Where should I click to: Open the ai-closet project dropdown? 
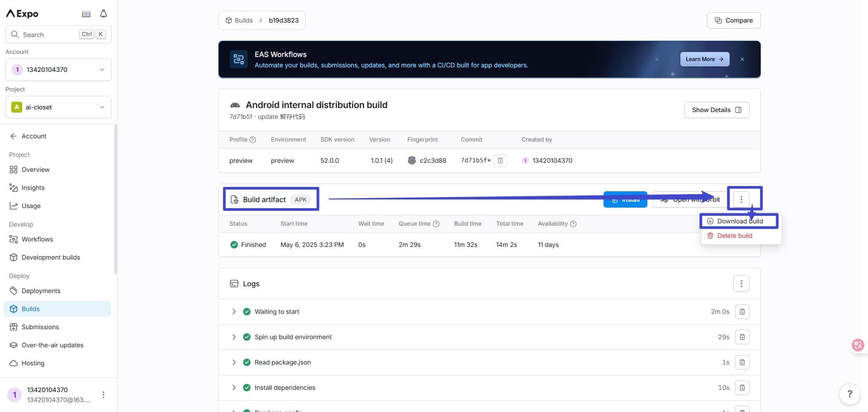[58, 107]
